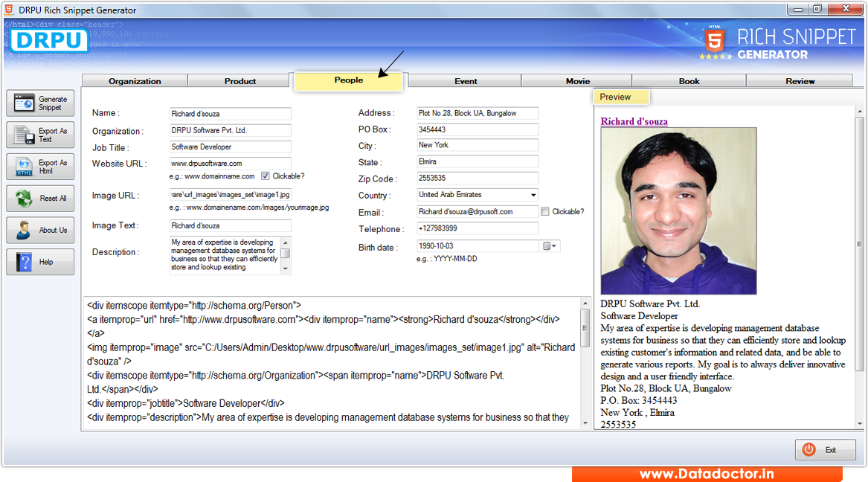Image resolution: width=868 pixels, height=482 pixels.
Task: Click the Reset All button label
Action: tap(53, 198)
